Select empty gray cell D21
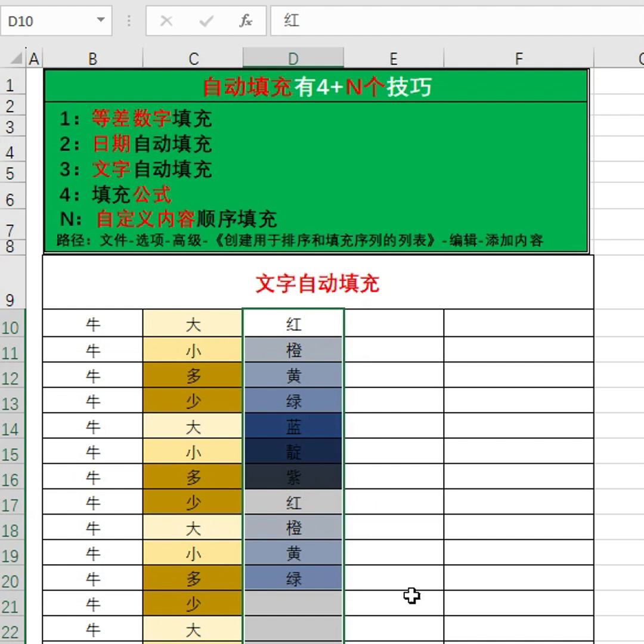 293,603
